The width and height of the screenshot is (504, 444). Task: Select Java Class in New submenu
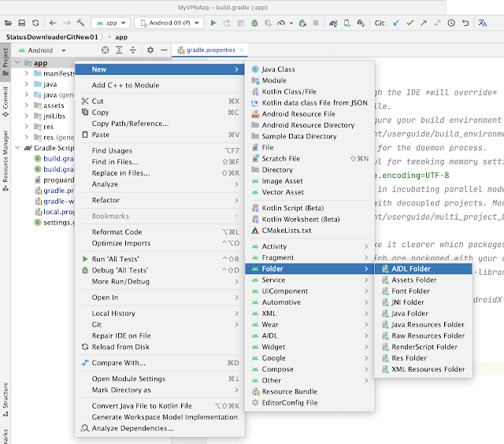coord(309,69)
